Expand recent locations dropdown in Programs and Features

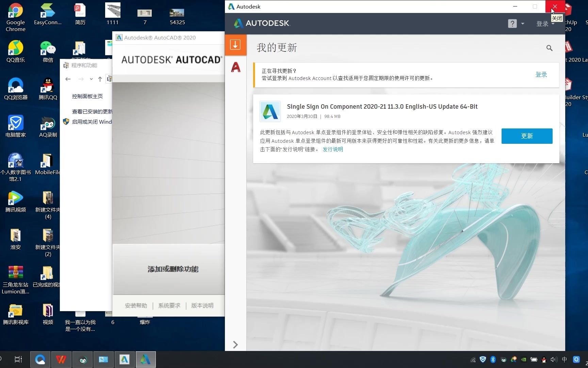coord(91,79)
